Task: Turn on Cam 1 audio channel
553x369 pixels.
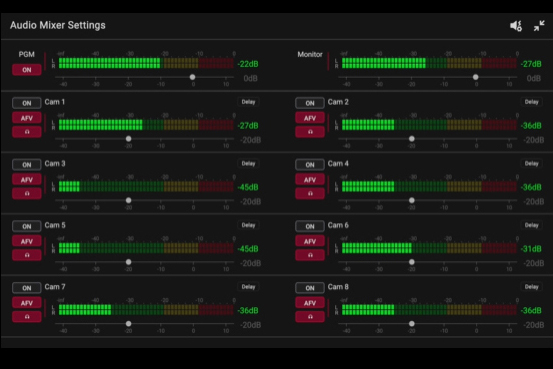Action: (27, 103)
